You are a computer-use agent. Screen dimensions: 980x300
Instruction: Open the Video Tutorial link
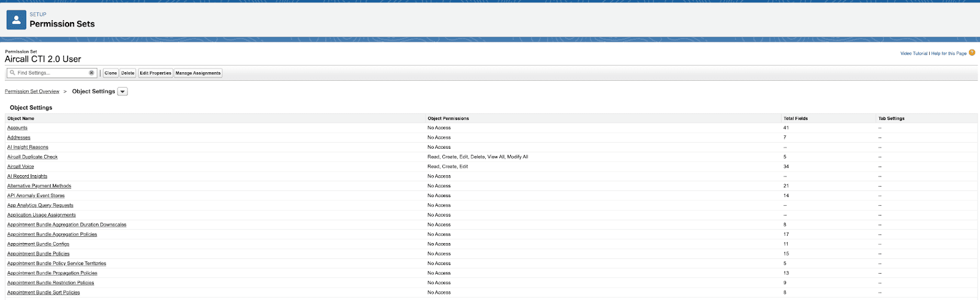click(913, 54)
